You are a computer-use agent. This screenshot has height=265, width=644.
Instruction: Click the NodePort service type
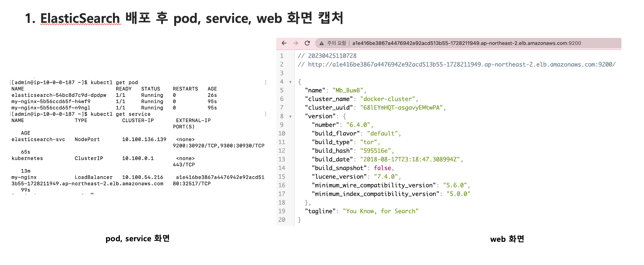(x=87, y=139)
